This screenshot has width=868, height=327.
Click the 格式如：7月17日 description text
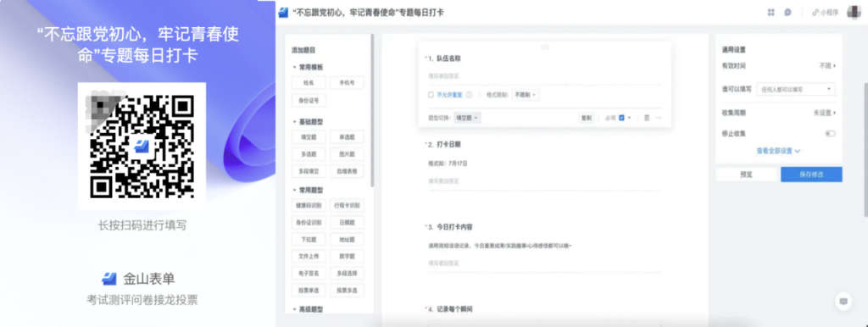click(448, 163)
